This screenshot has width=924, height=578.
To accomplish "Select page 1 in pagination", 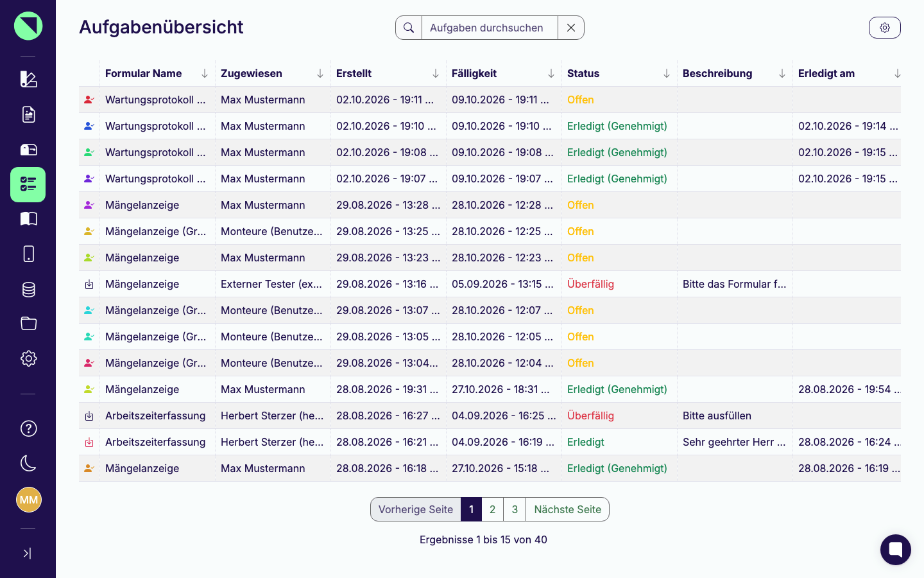I will click(x=471, y=509).
